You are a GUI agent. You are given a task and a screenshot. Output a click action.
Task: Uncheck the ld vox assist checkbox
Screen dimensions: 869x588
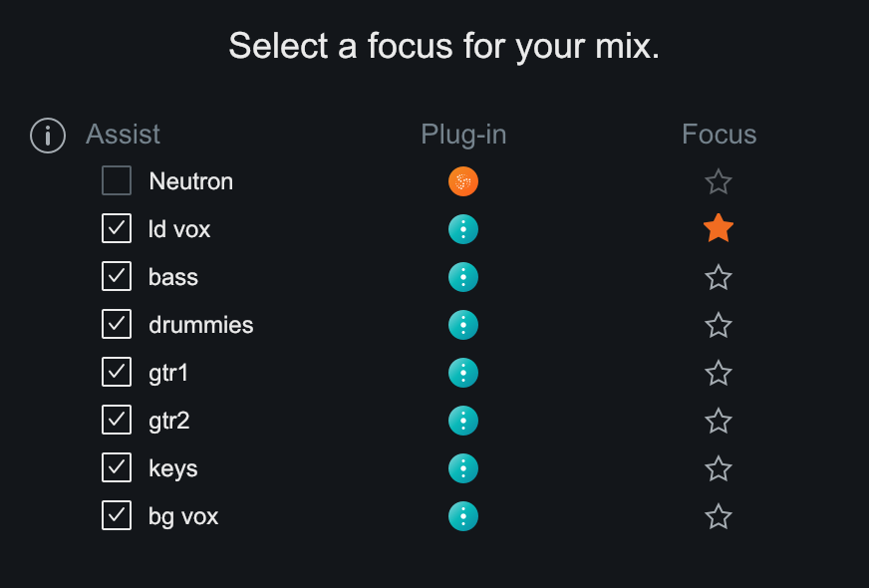[117, 228]
